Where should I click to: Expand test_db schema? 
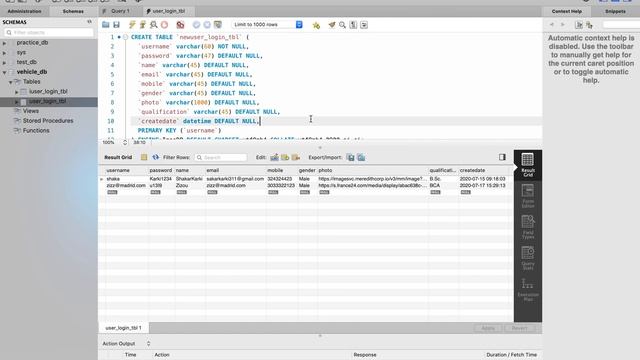tap(4, 62)
